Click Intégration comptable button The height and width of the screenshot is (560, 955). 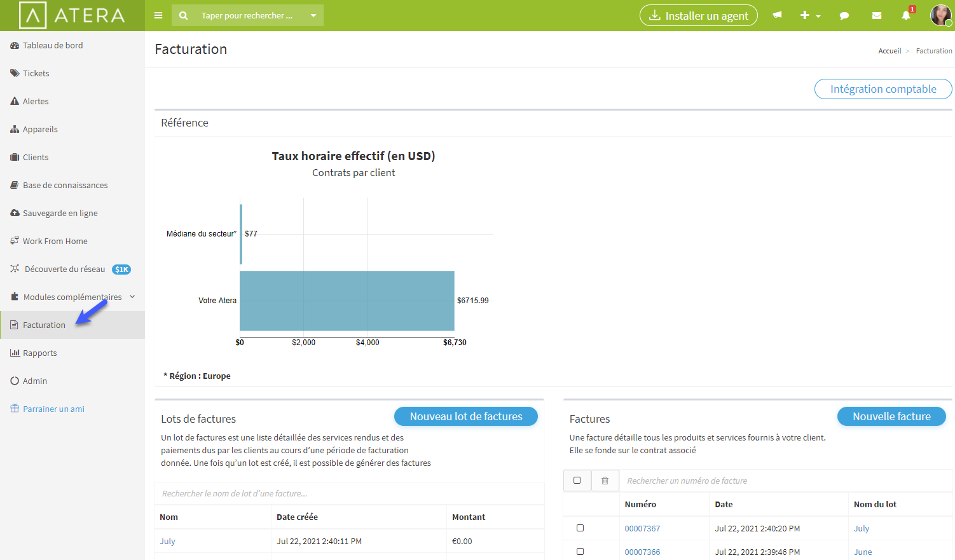[883, 89]
